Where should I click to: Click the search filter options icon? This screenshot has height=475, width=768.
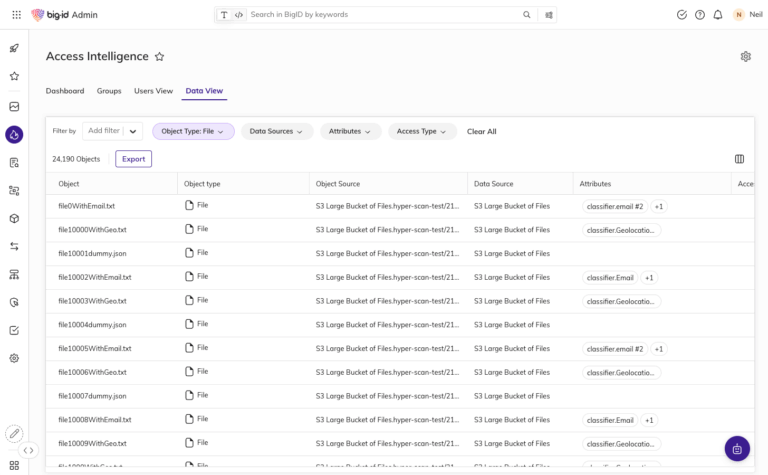(549, 15)
